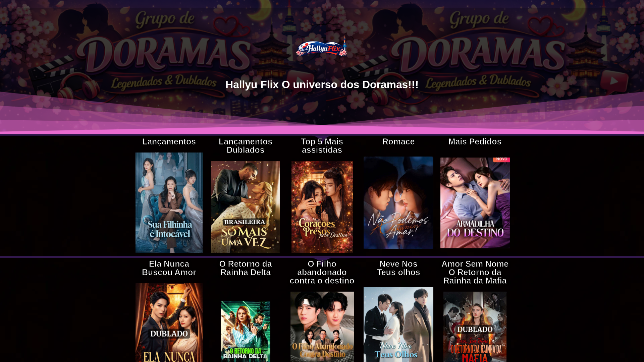Screen dimensions: 644x362
Task: Click the Novo badge on Armadilha poster
Action: 501,160
